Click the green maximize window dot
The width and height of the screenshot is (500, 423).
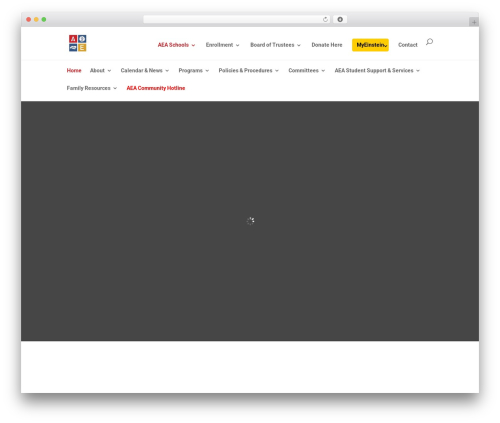click(x=44, y=20)
